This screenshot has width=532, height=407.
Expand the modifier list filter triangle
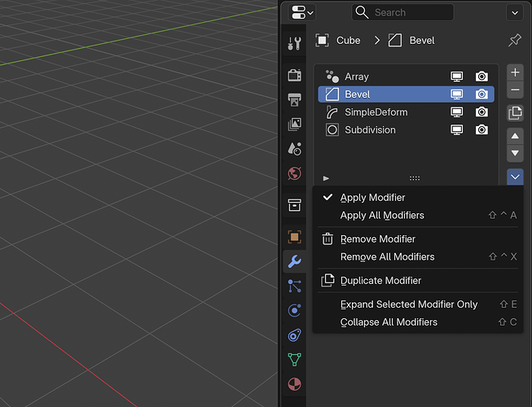click(x=326, y=178)
